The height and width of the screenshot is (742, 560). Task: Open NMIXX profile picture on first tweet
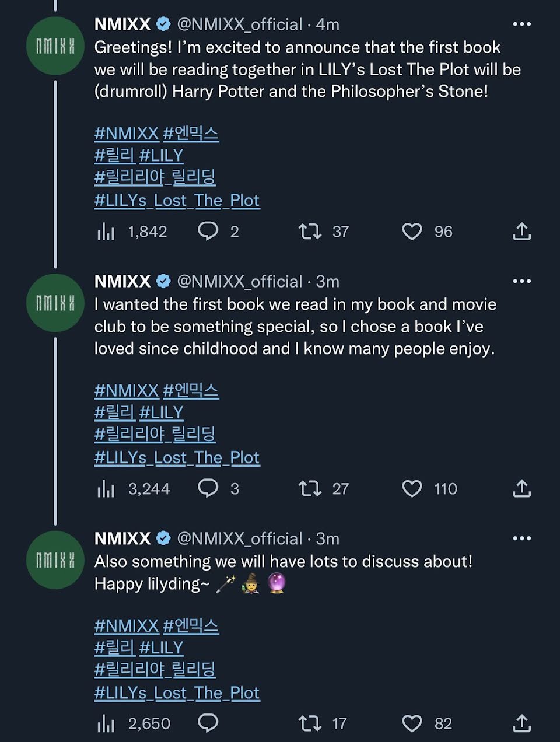click(x=55, y=46)
